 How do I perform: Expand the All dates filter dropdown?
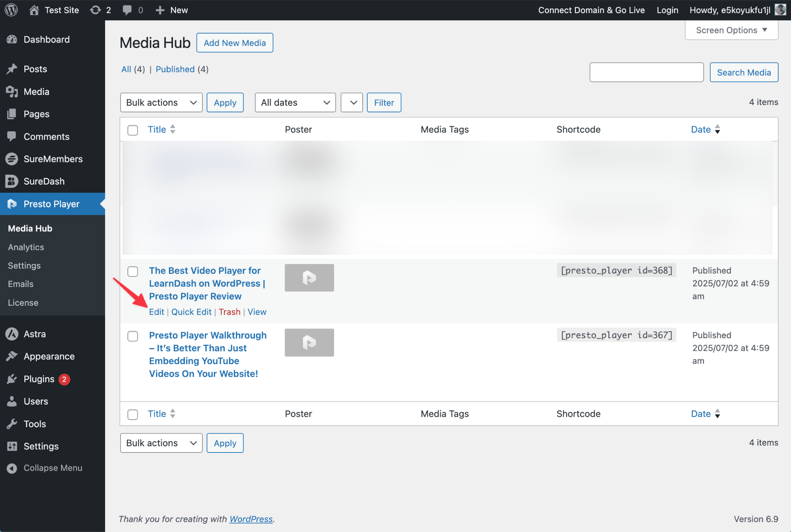[295, 102]
